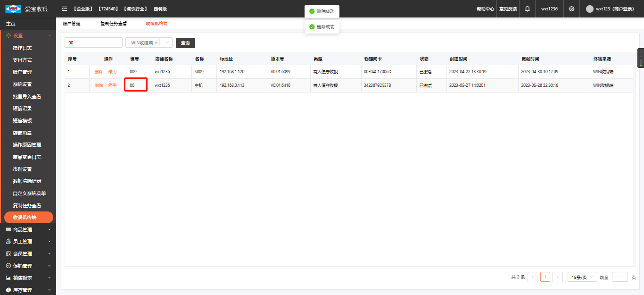This screenshot has width=644, height=295.
Task: Switch to the 复制任务查看 tab
Action: (113, 24)
